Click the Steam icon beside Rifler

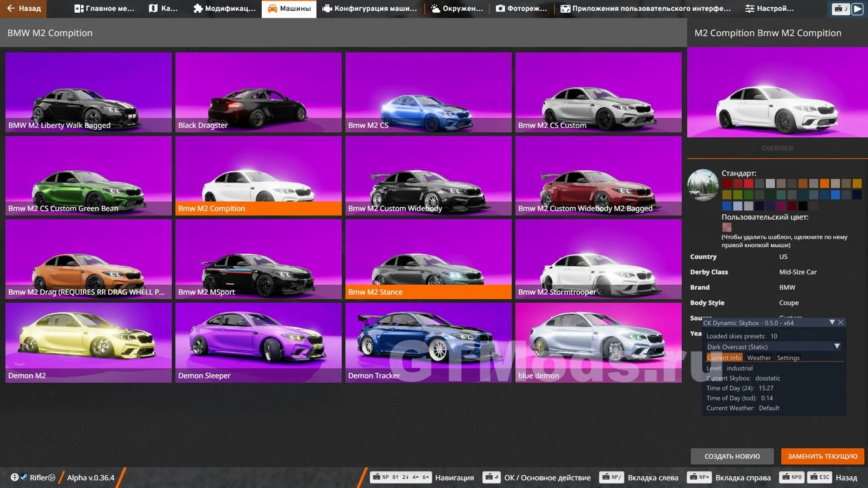pyautogui.click(x=24, y=478)
